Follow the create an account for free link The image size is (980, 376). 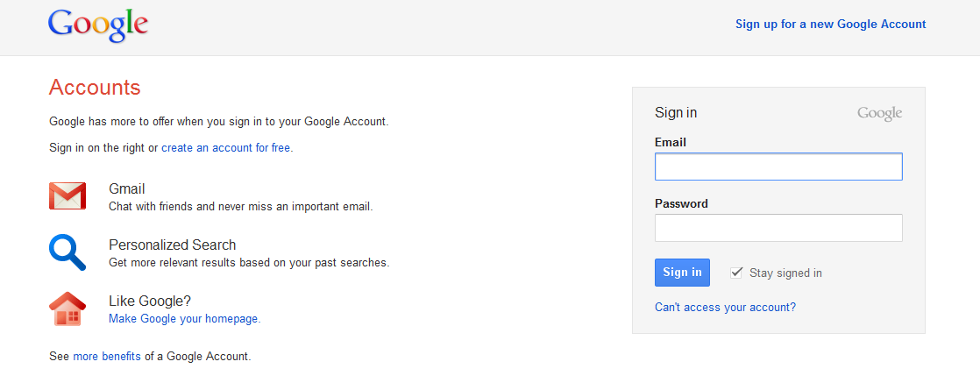[225, 148]
